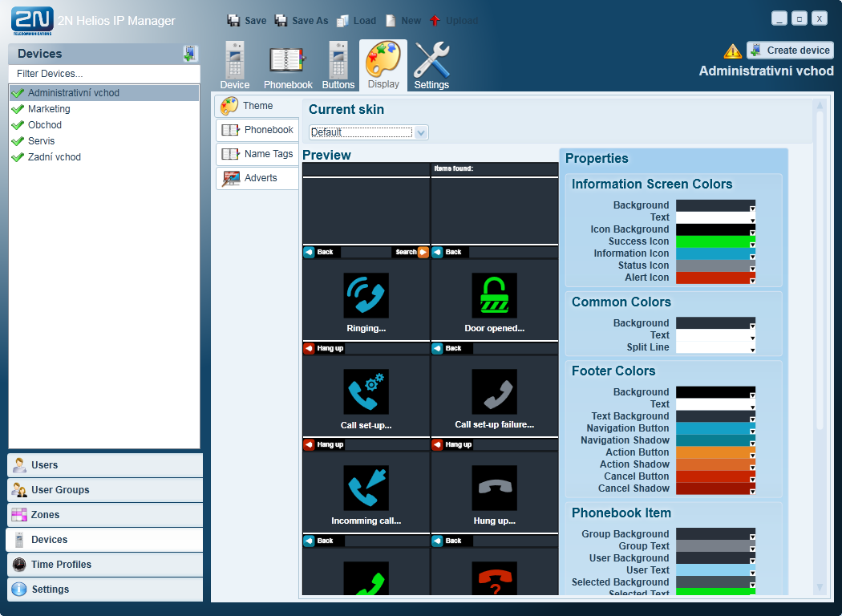Image resolution: width=842 pixels, height=616 pixels.
Task: Open the Current skin Default dropdown
Action: click(422, 132)
